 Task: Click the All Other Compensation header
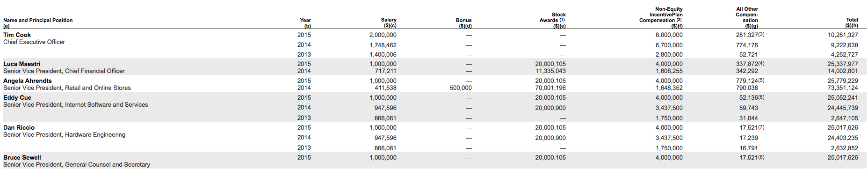(747, 17)
